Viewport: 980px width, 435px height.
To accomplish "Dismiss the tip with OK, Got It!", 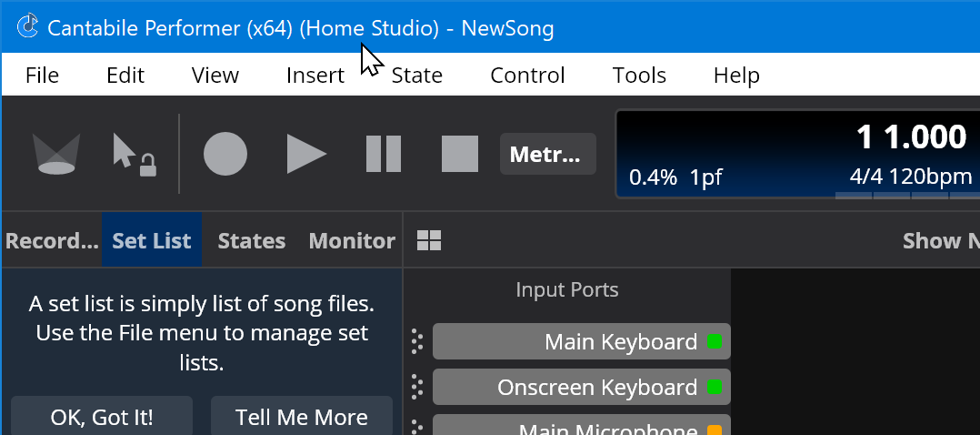I will pos(101,416).
